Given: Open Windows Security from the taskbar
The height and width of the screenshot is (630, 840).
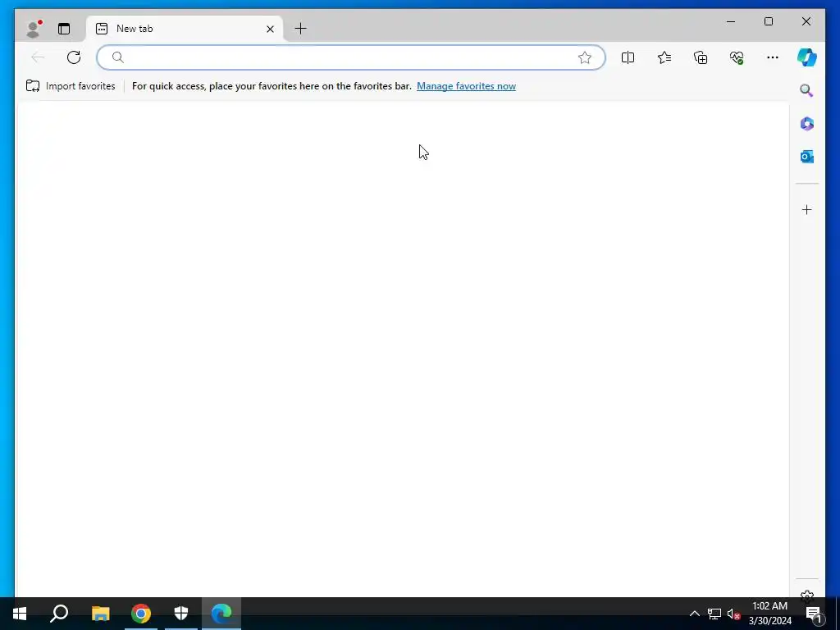Looking at the screenshot, I should tap(181, 614).
